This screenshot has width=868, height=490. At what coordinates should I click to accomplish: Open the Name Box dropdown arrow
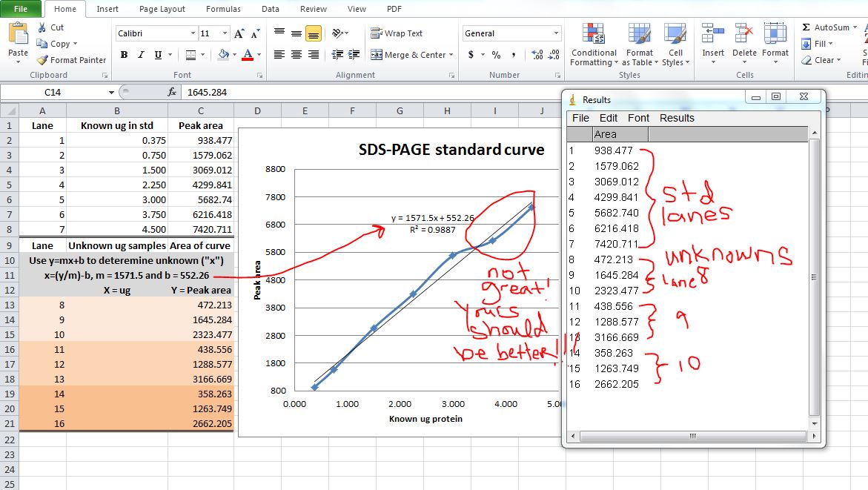pyautogui.click(x=112, y=93)
